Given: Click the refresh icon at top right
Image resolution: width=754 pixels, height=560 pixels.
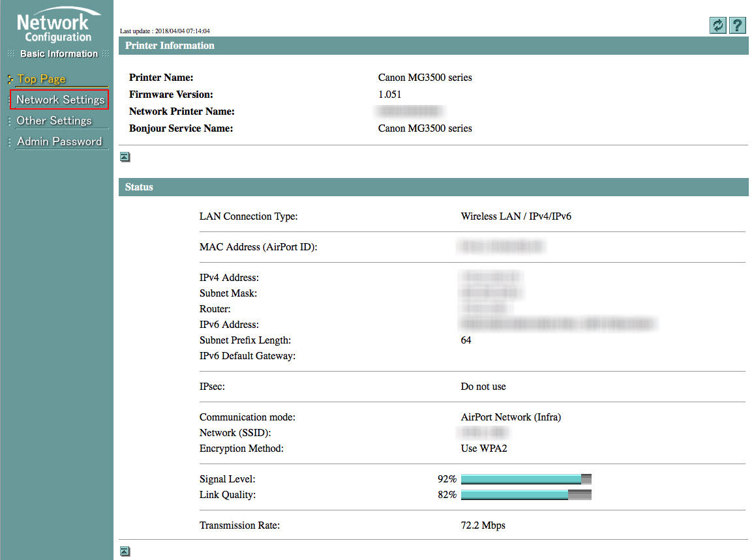Looking at the screenshot, I should pyautogui.click(x=718, y=25).
